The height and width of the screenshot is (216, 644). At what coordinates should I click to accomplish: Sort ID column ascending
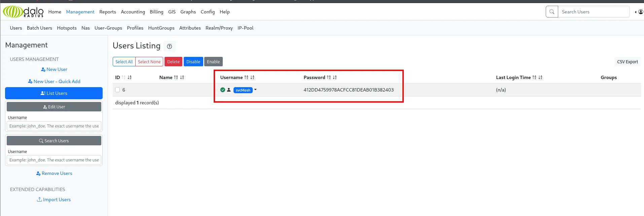tap(123, 77)
